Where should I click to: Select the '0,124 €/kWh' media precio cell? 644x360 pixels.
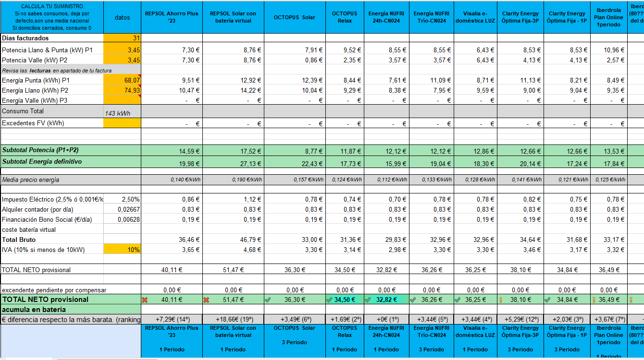click(345, 180)
